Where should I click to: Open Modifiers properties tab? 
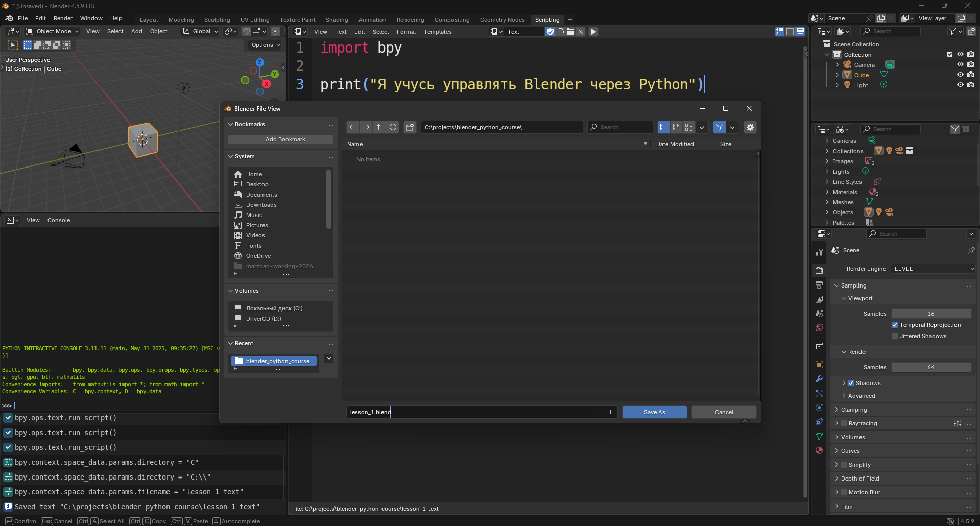[x=819, y=379]
